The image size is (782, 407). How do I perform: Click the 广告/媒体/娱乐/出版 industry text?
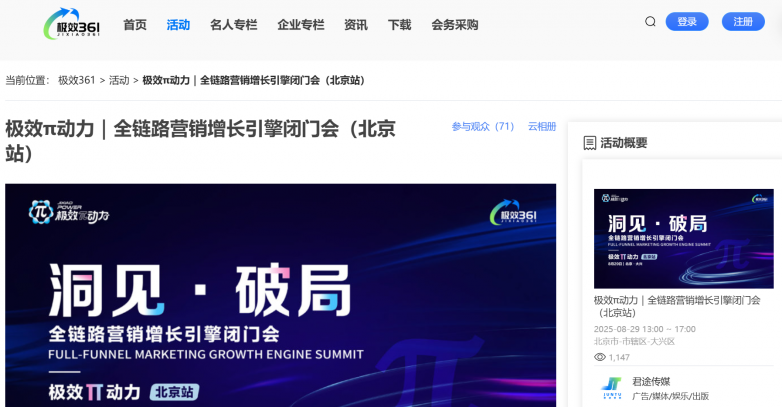tap(670, 396)
